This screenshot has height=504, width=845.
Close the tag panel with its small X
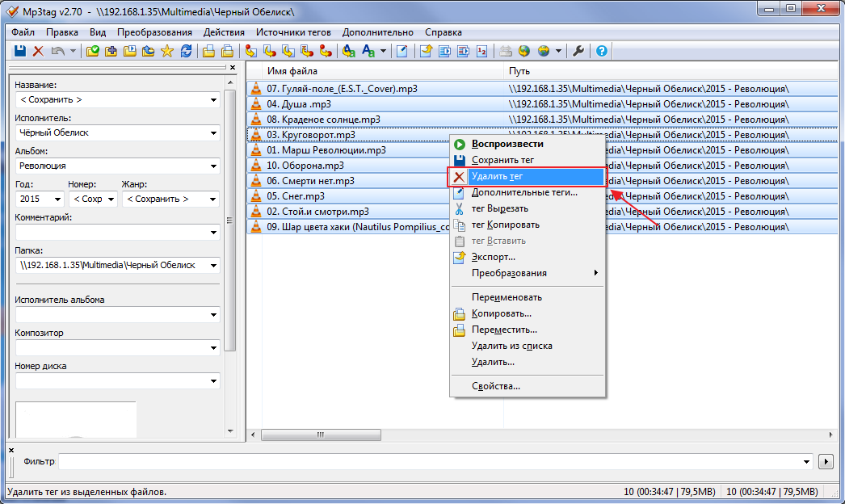coord(233,67)
